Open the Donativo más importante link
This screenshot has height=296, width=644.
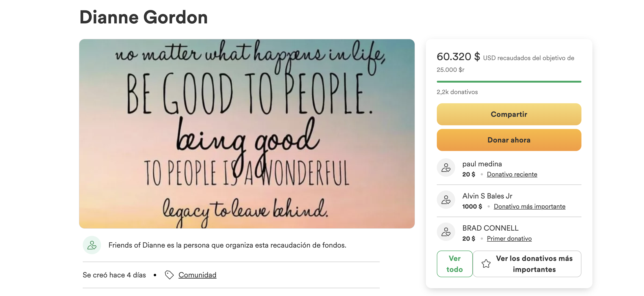[529, 206]
